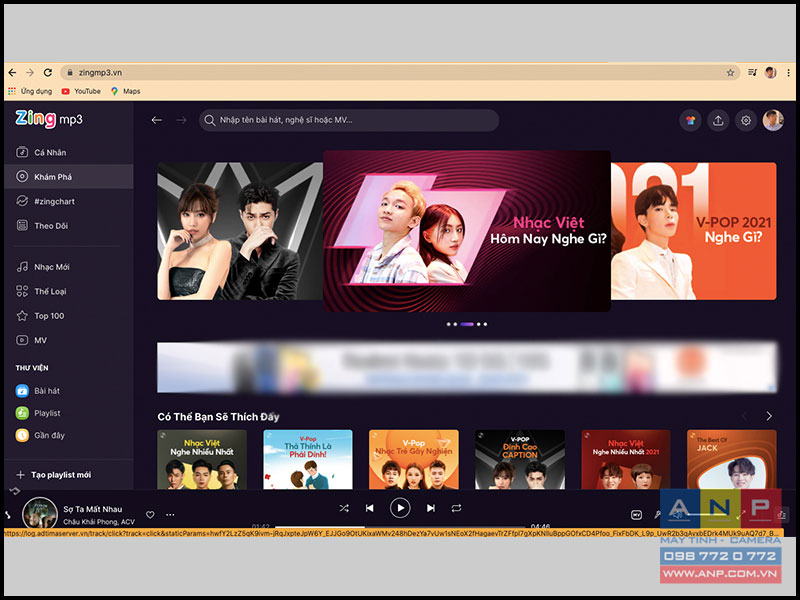800x600 pixels.
Task: Click song title Sợ Ta Mất Nhau
Action: point(93,509)
